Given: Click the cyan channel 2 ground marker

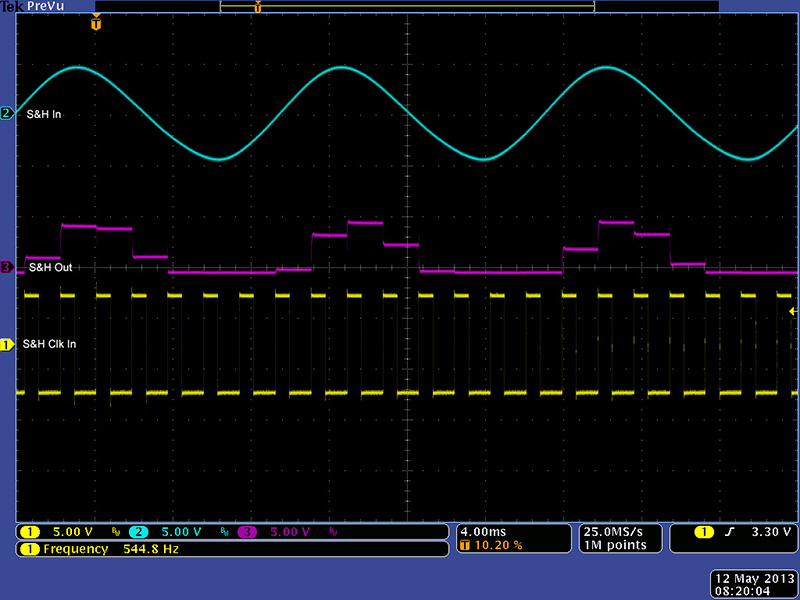Looking at the screenshot, I should coord(7,114).
